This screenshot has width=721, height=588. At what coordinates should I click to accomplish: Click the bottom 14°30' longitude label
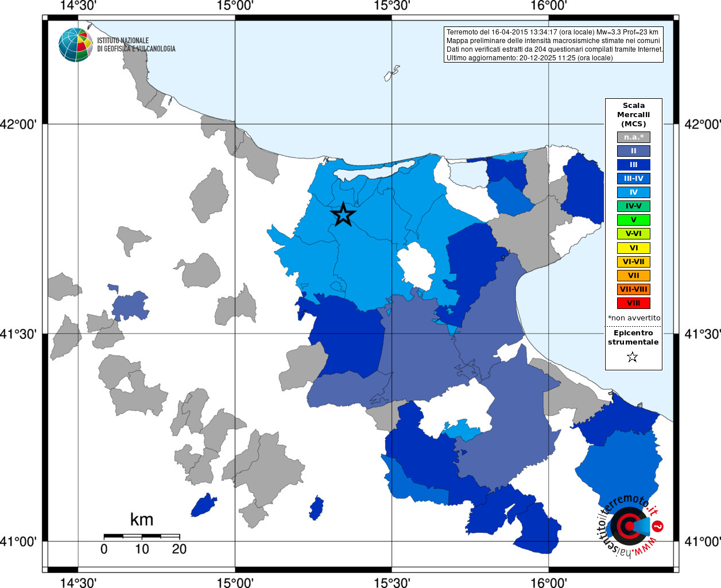[79, 582]
